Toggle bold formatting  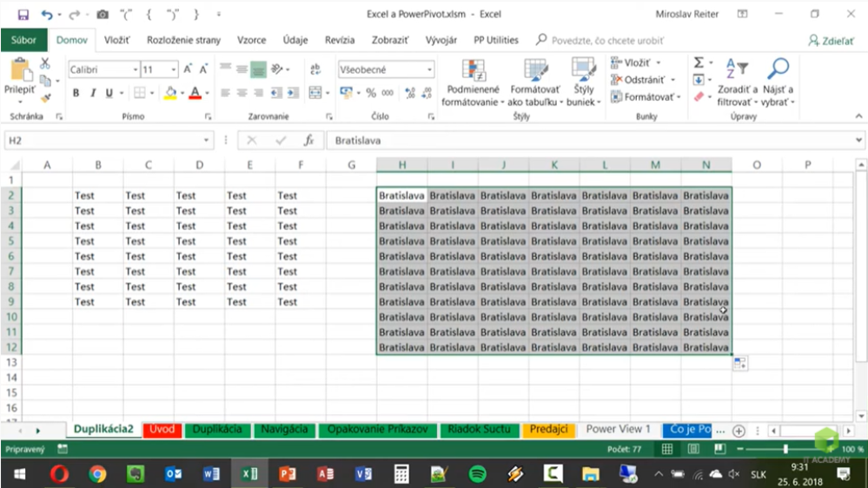click(76, 93)
